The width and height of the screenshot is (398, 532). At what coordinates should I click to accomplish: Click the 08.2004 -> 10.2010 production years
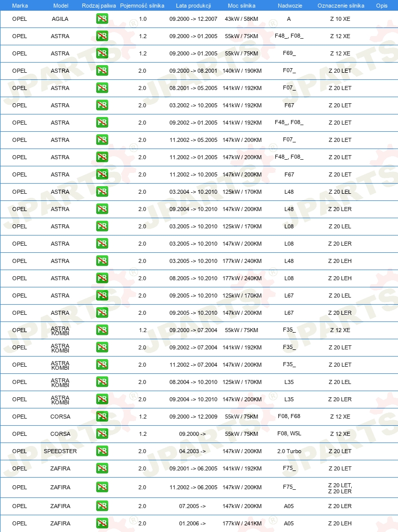(193, 382)
